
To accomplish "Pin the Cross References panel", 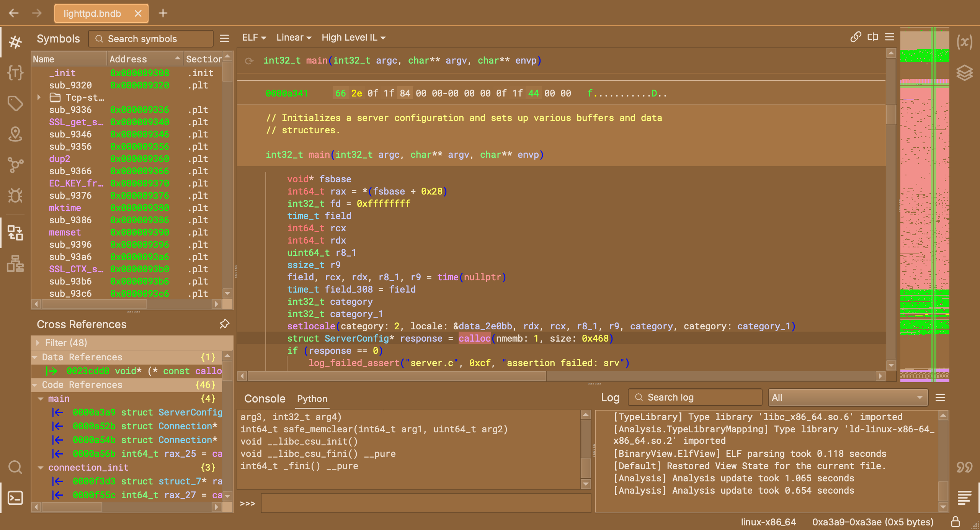I will [x=224, y=324].
